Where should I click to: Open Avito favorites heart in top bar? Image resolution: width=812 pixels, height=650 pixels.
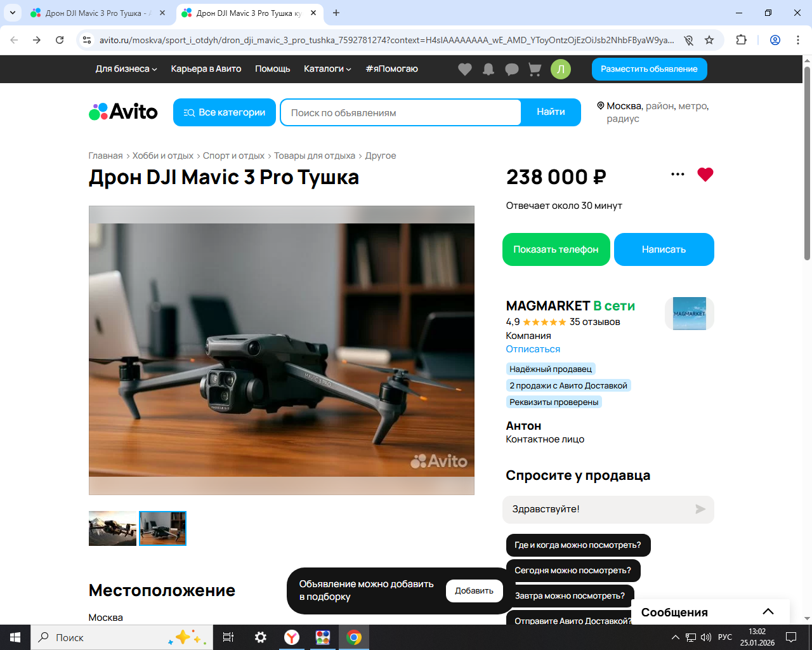pos(465,69)
